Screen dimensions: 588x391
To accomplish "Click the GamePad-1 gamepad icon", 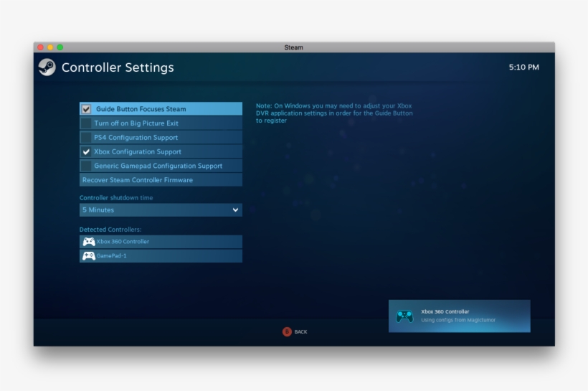I will point(89,256).
